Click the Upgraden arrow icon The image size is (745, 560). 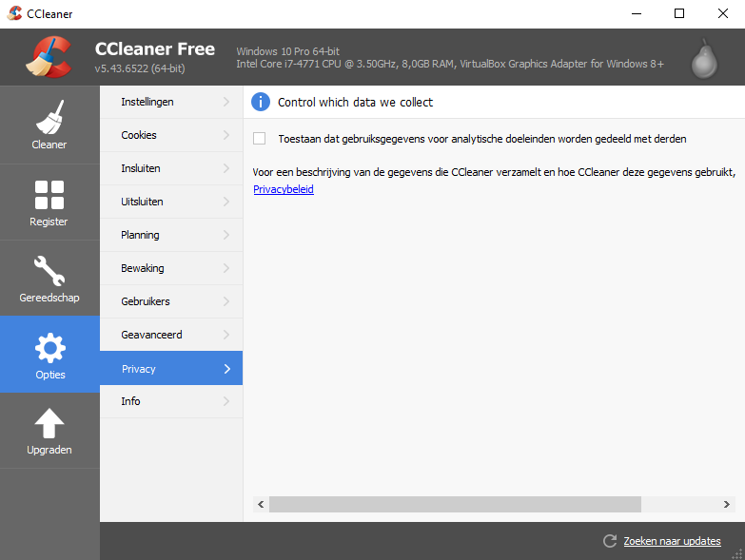(49, 424)
